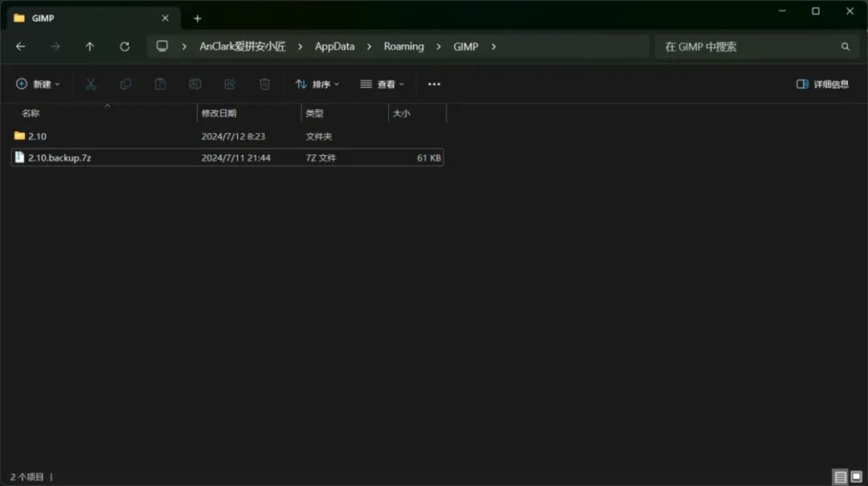Click the Cut scissors icon in toolbar
Viewport: 868px width, 486px height.
[x=91, y=84]
